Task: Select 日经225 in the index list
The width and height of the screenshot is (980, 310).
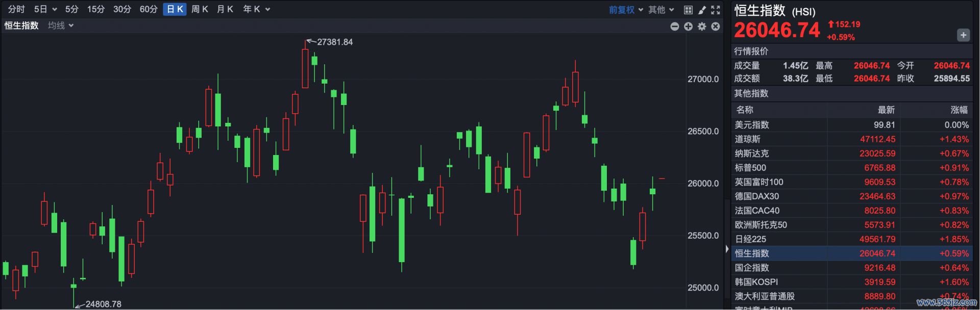Action: pyautogui.click(x=750, y=239)
